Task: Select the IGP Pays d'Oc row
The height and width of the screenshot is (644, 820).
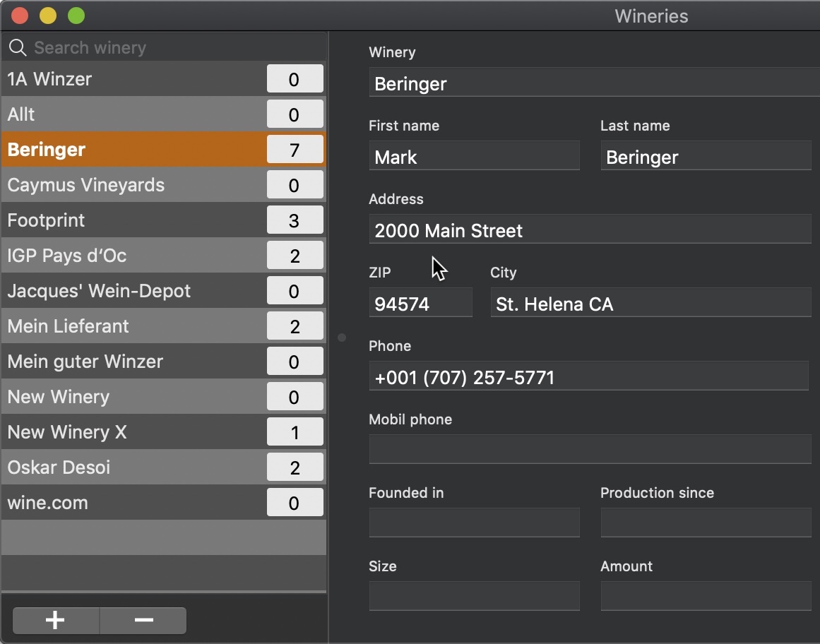Action: click(164, 256)
